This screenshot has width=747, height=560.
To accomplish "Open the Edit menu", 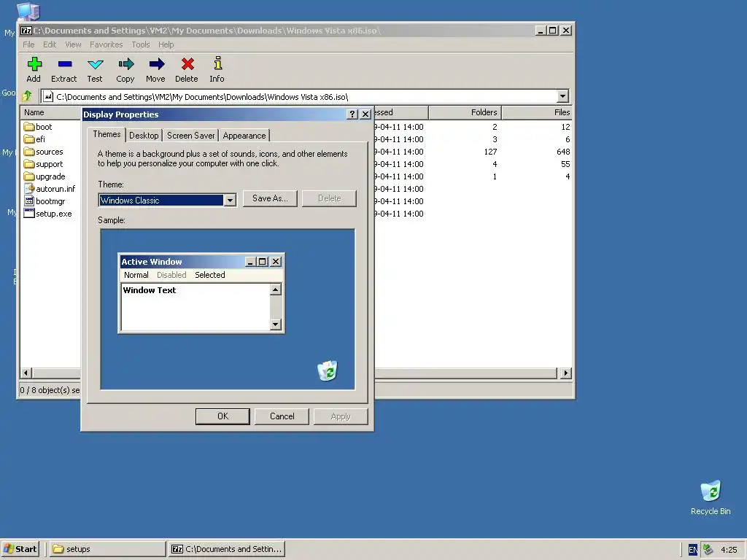I will (x=50, y=44).
